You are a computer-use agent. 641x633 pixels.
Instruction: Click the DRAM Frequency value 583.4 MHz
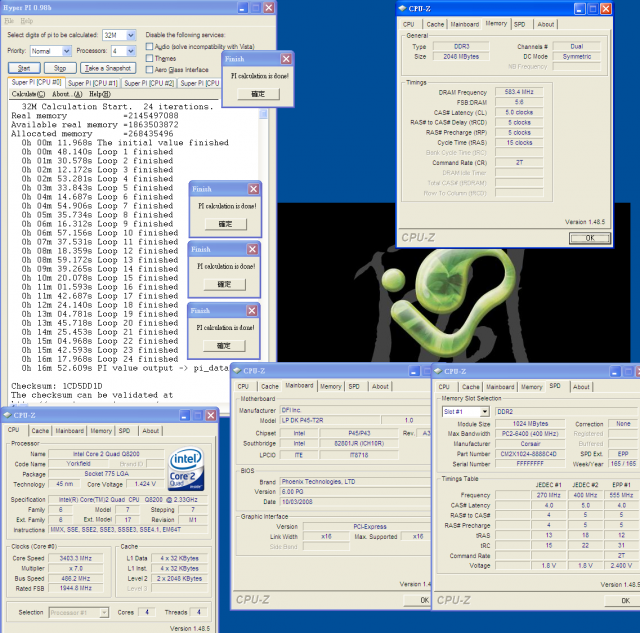[x=519, y=92]
